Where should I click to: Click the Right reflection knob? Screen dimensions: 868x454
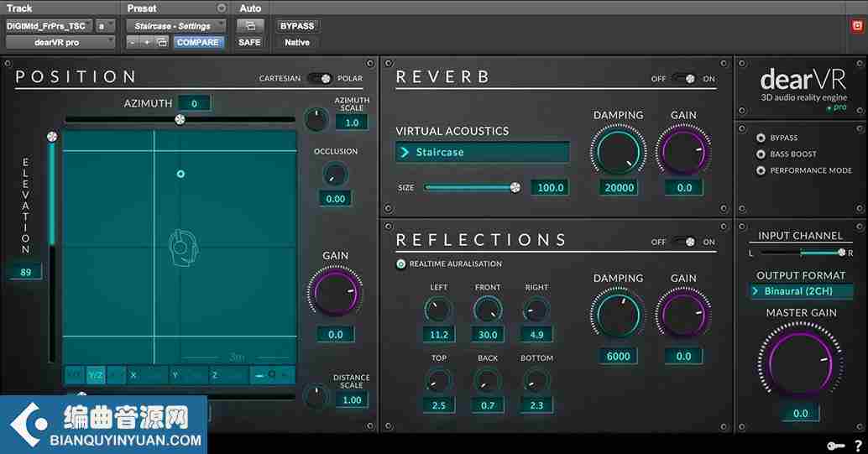click(x=536, y=310)
